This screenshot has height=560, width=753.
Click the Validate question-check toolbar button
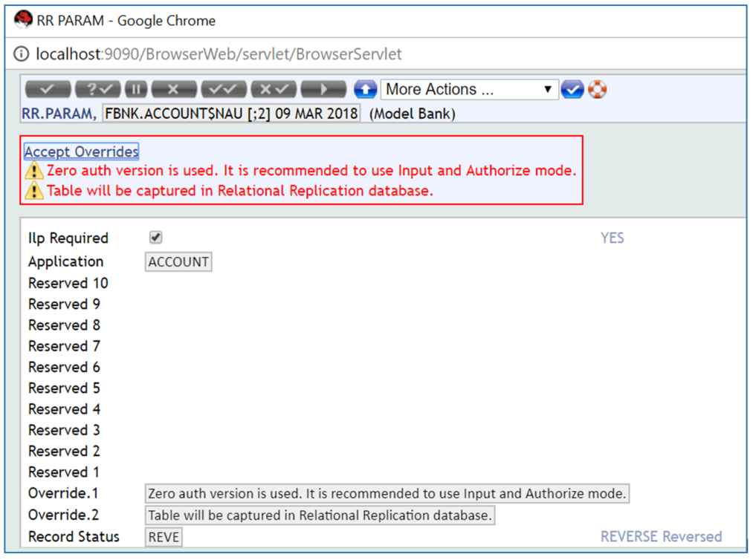tap(97, 90)
